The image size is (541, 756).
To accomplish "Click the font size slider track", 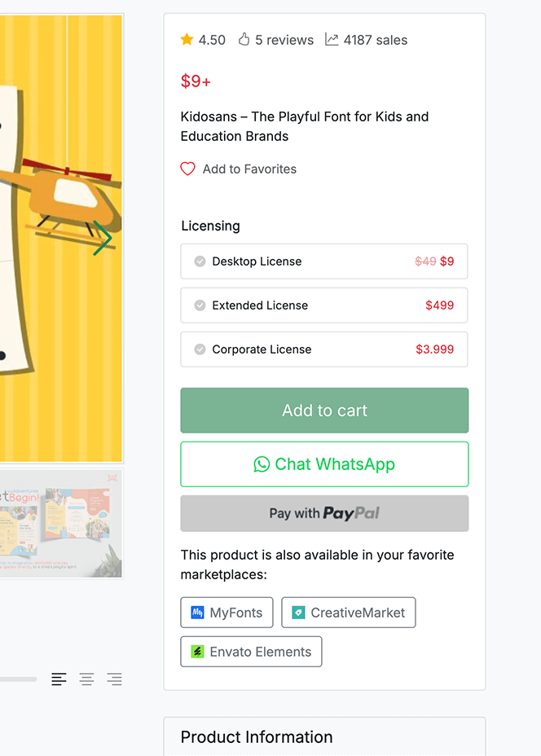I will point(18,679).
